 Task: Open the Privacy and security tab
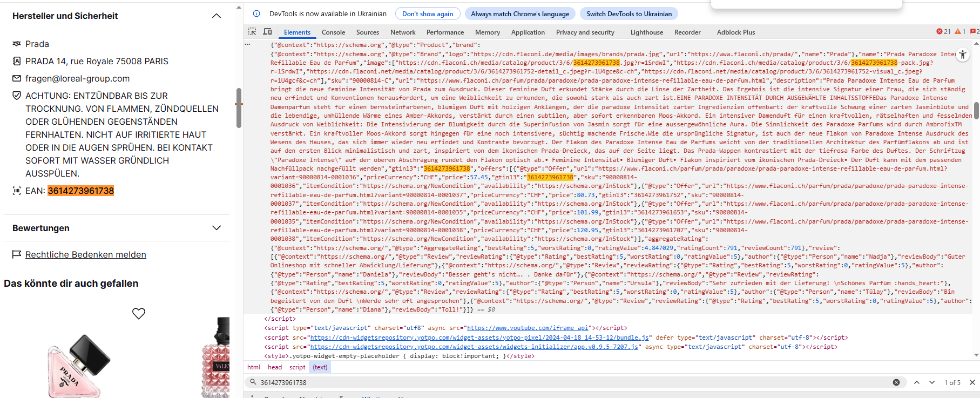585,32
